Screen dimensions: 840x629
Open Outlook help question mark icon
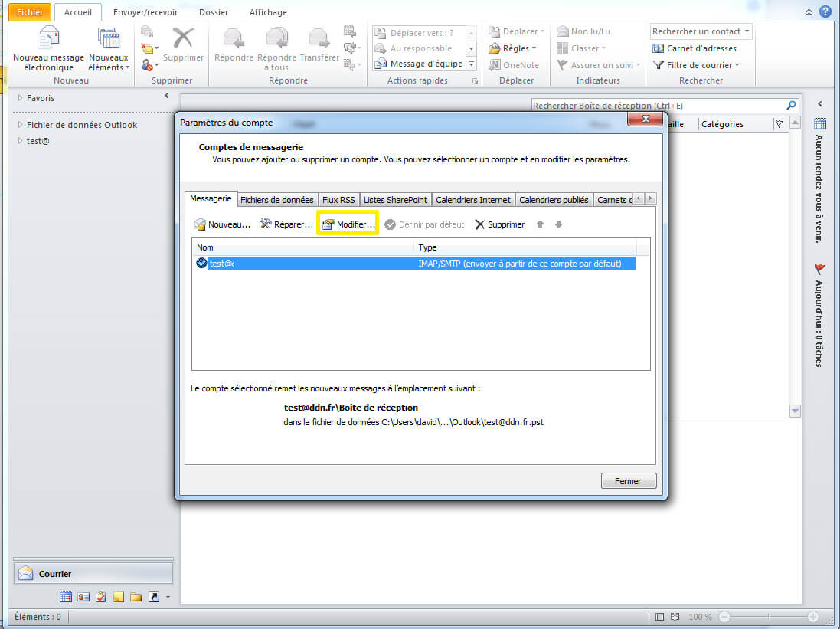[825, 11]
